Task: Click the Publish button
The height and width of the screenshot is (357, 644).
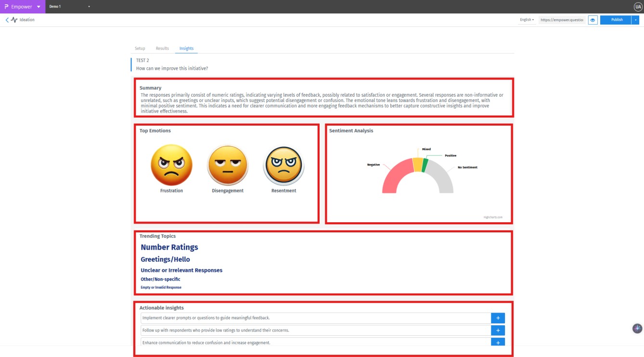Action: coord(616,20)
